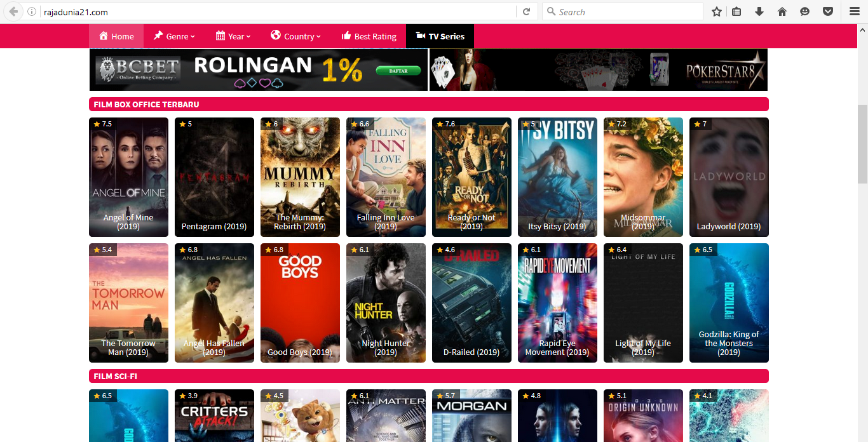Open the Midsommar (2019) poster

pyautogui.click(x=643, y=177)
